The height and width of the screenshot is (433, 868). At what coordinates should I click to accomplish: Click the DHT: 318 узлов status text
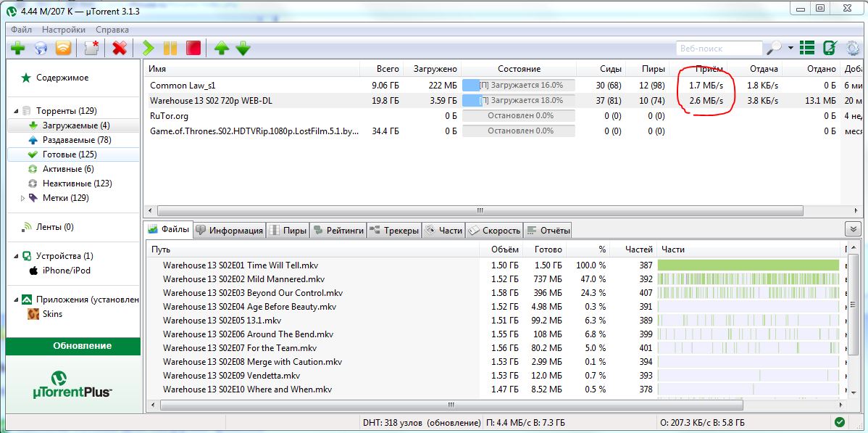click(x=421, y=421)
